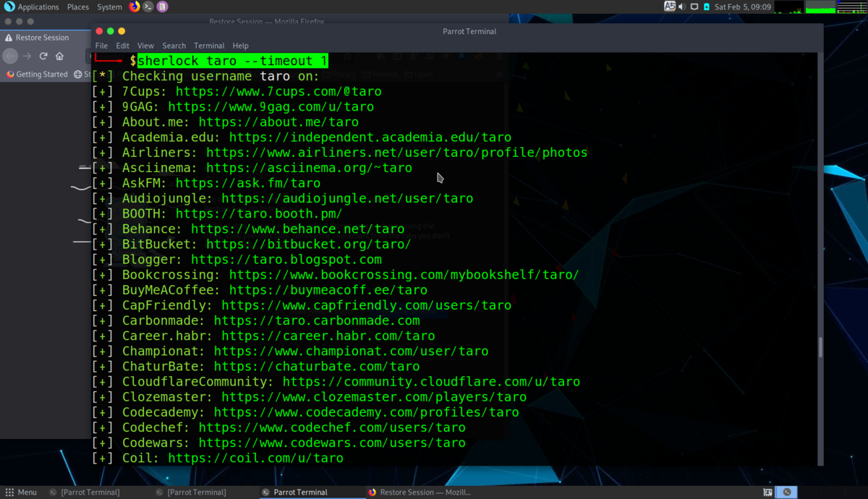Open System menu in top panel
This screenshot has height=499, width=868.
pos(109,7)
